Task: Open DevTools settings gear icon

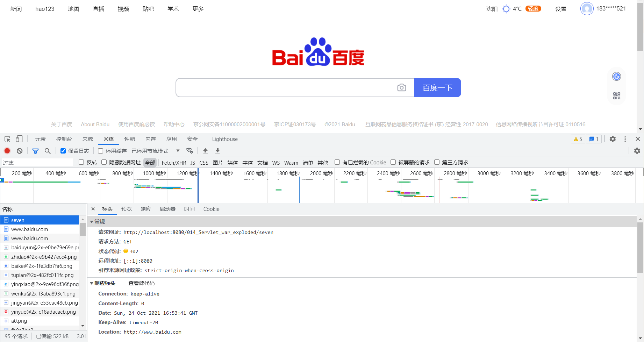Action: [613, 139]
